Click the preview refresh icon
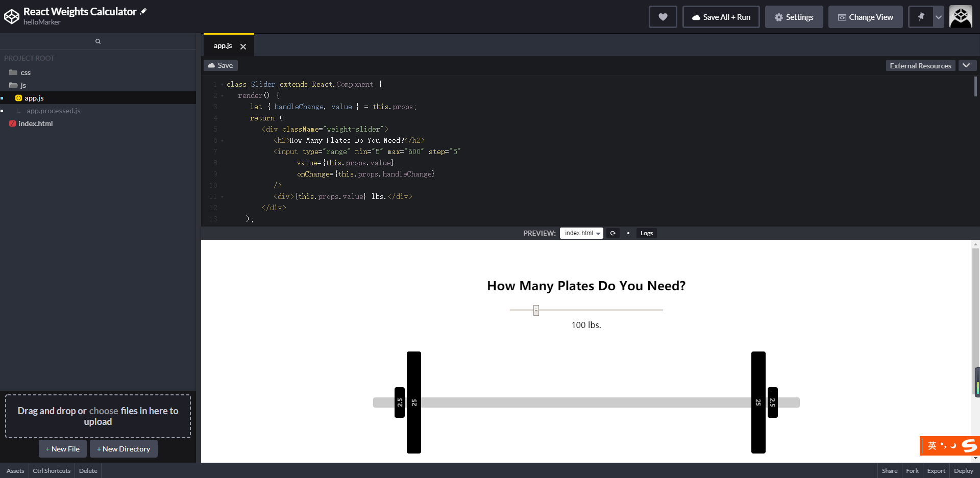Image resolution: width=980 pixels, height=478 pixels. coord(613,233)
